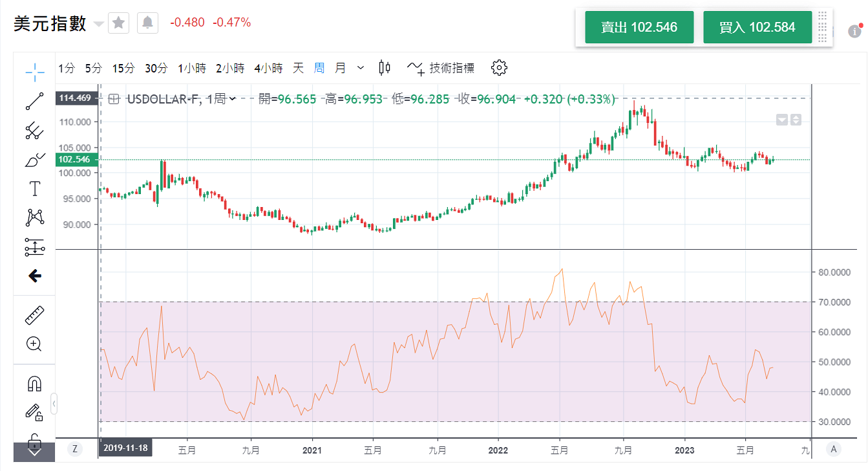Click the 買入 102.584 buy button

coord(757,27)
